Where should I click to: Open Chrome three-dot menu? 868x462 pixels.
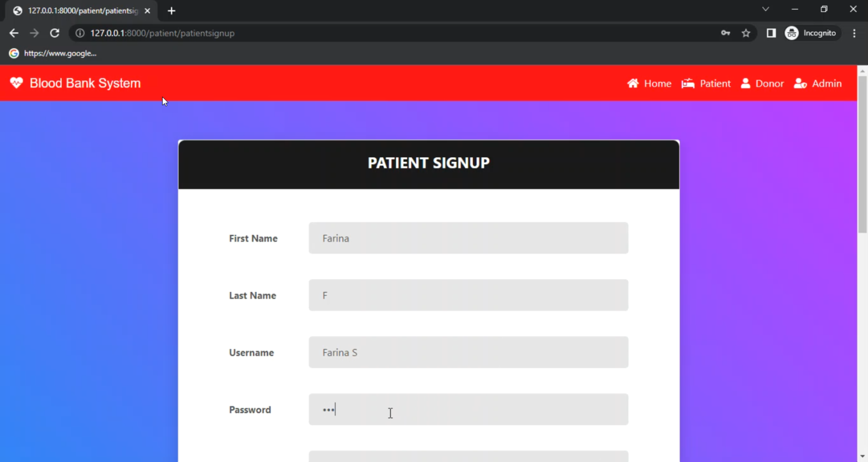point(854,34)
